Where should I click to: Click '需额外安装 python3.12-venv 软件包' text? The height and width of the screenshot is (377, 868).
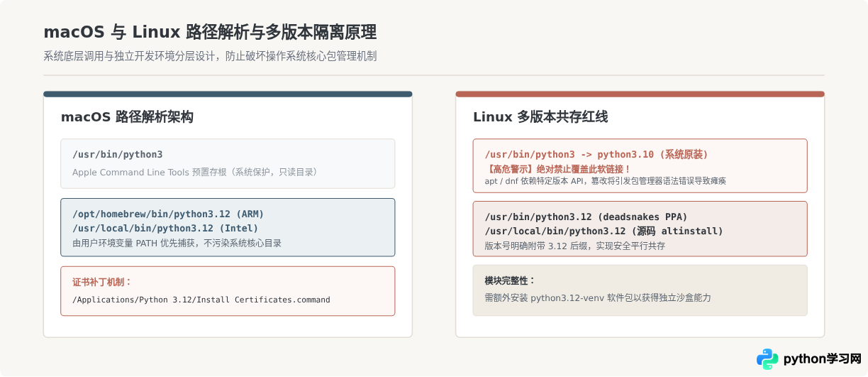[598, 297]
